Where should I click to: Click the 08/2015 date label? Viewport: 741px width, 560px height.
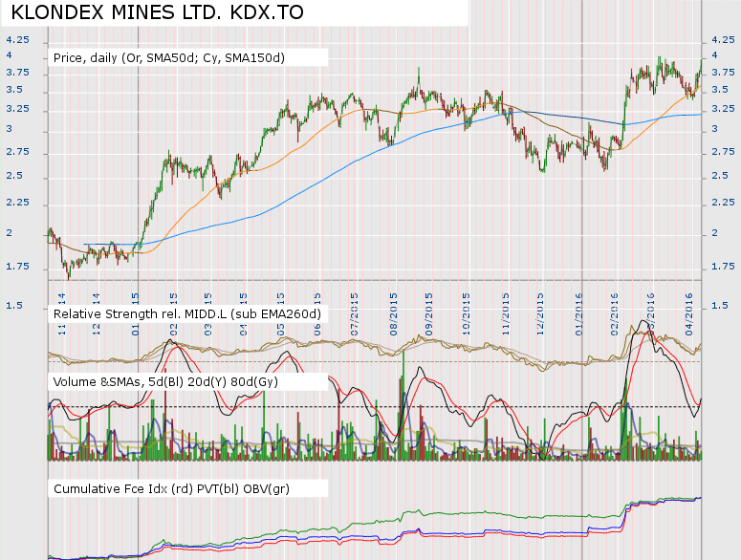pyautogui.click(x=393, y=314)
